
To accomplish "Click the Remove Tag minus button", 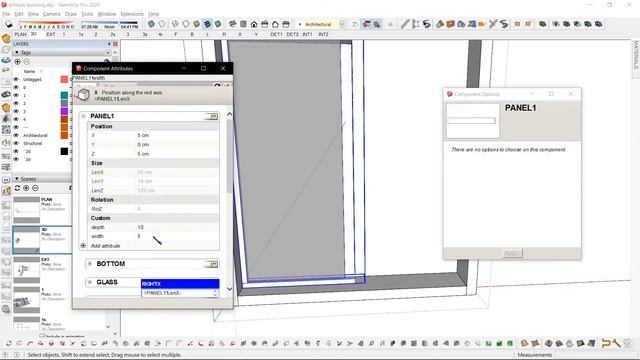I will [x=27, y=62].
